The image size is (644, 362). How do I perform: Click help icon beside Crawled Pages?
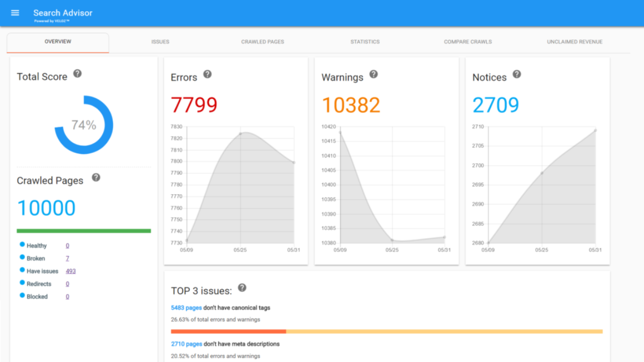(96, 178)
